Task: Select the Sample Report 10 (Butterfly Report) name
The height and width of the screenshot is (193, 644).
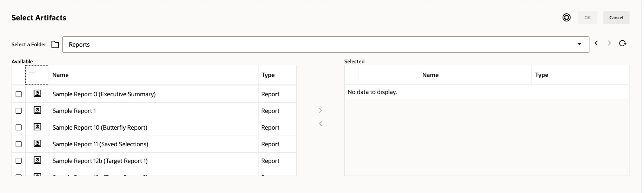Action: point(100,127)
